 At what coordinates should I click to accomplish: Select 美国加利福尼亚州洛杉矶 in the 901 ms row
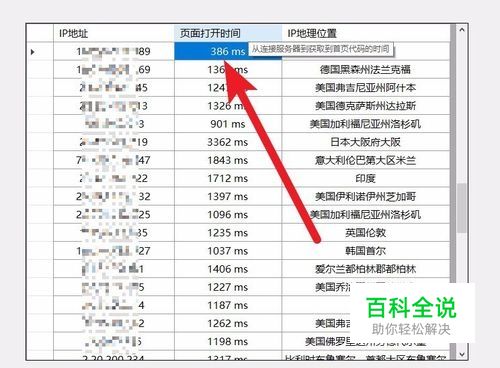pyautogui.click(x=366, y=124)
